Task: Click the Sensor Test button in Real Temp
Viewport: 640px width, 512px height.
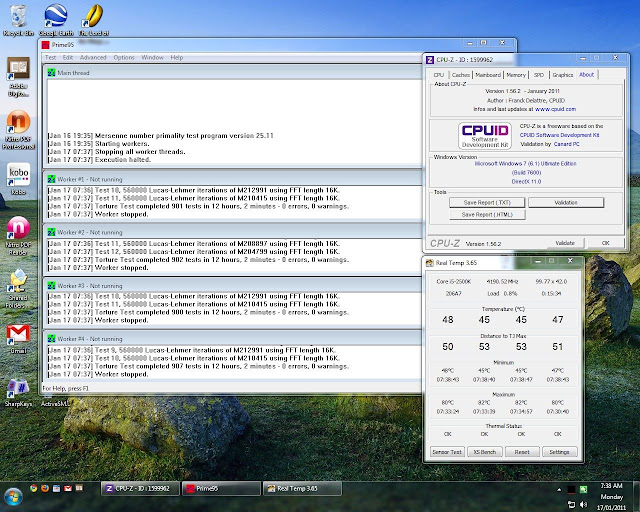Action: (447, 452)
